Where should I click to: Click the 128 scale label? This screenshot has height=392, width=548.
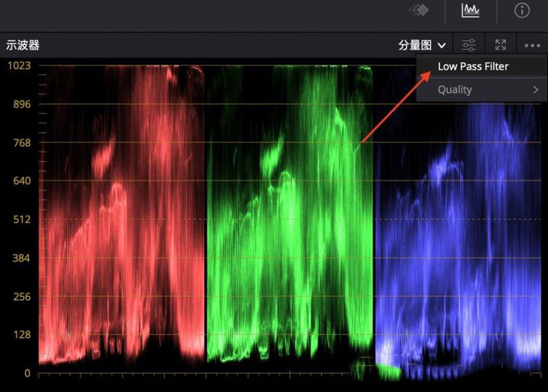21,335
